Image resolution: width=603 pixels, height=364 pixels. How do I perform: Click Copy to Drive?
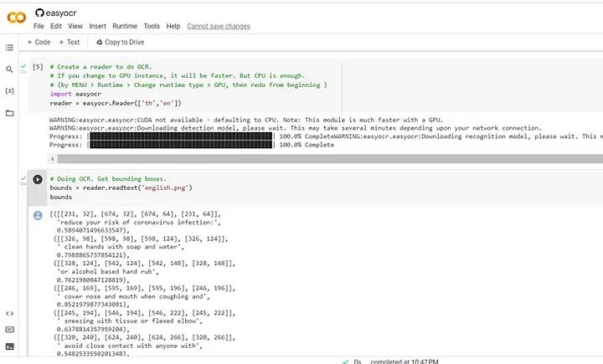[x=121, y=43]
